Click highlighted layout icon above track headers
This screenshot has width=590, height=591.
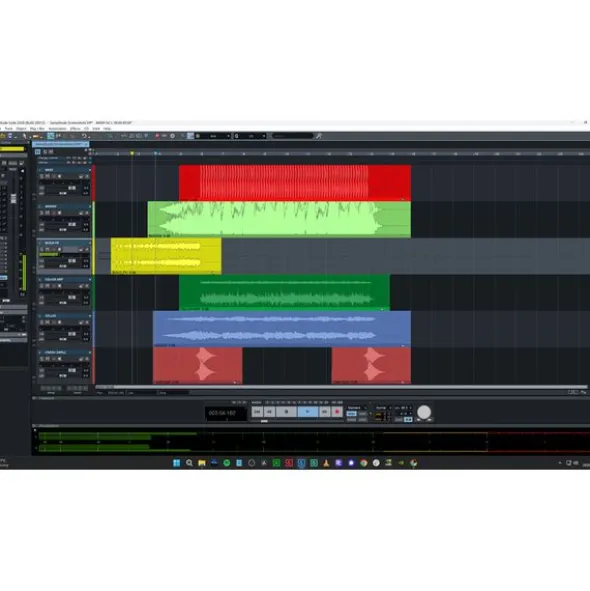[37, 152]
